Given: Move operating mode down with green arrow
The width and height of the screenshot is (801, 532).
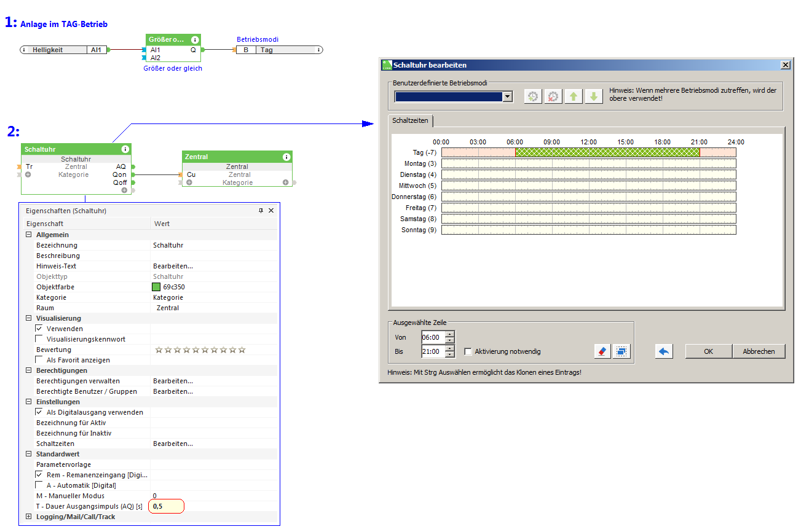Looking at the screenshot, I should [x=594, y=96].
